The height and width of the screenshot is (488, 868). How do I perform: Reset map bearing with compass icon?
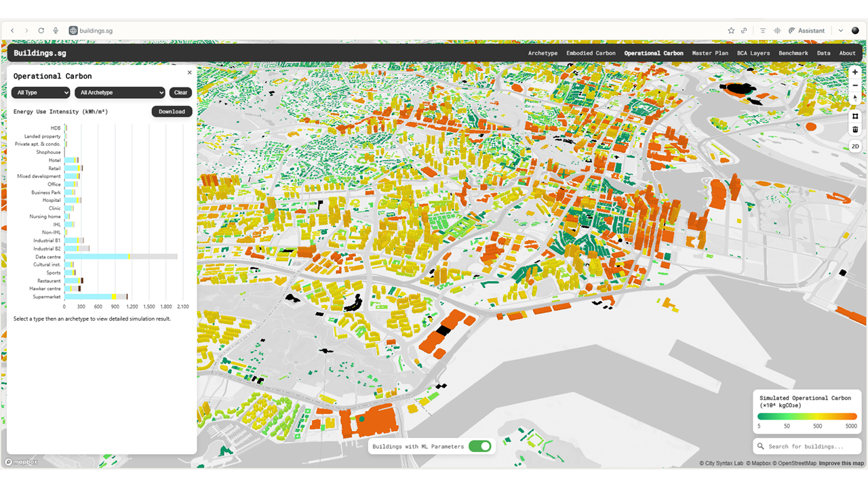855,98
